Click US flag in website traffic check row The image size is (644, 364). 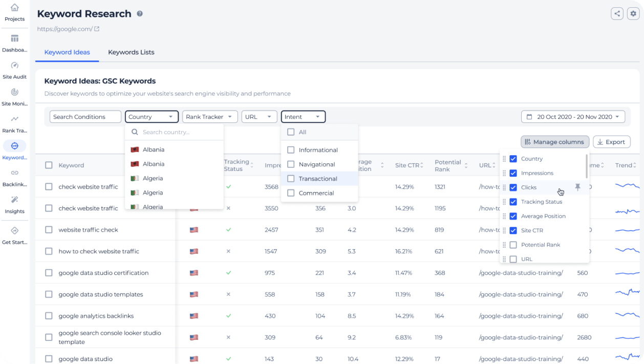pyautogui.click(x=194, y=230)
